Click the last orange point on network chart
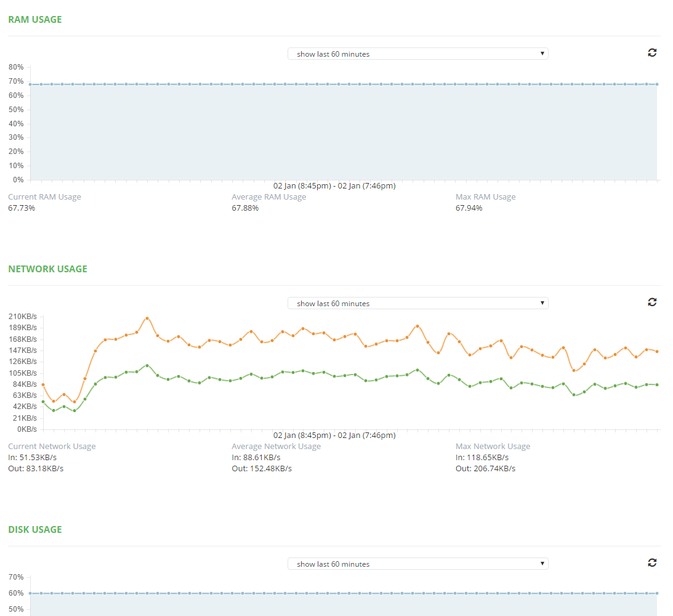 (657, 352)
